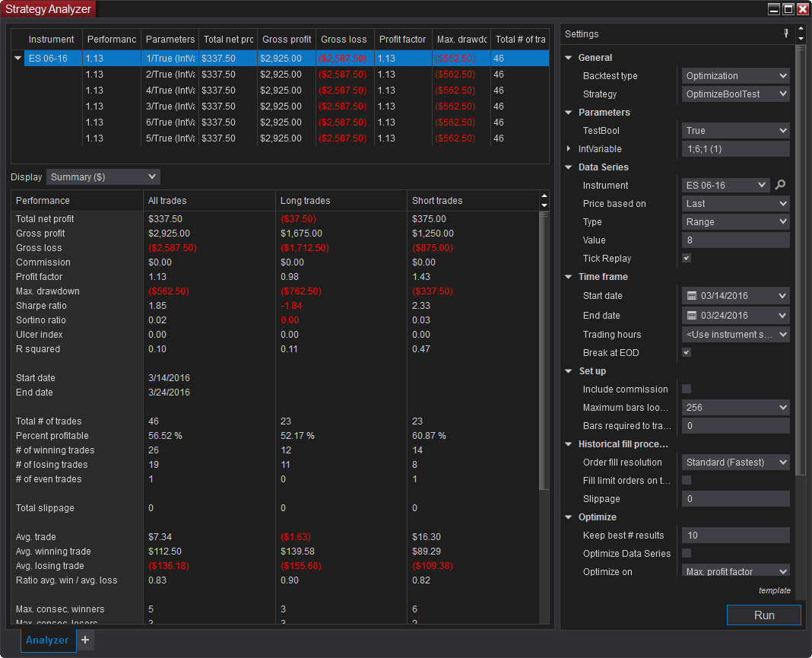This screenshot has width=812, height=658.
Task: Open the Order fill resolution dropdown
Action: pyautogui.click(x=735, y=463)
